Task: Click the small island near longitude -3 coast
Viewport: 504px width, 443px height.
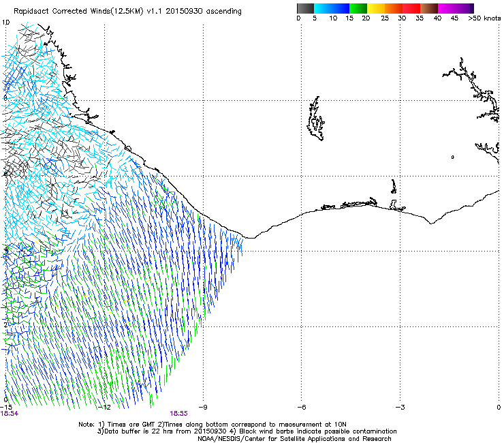Action: (x=394, y=187)
